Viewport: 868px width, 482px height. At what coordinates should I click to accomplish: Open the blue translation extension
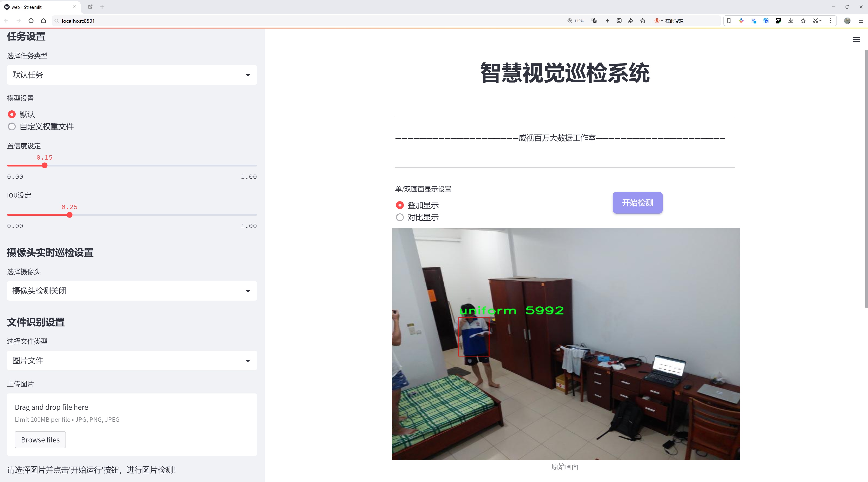[766, 21]
